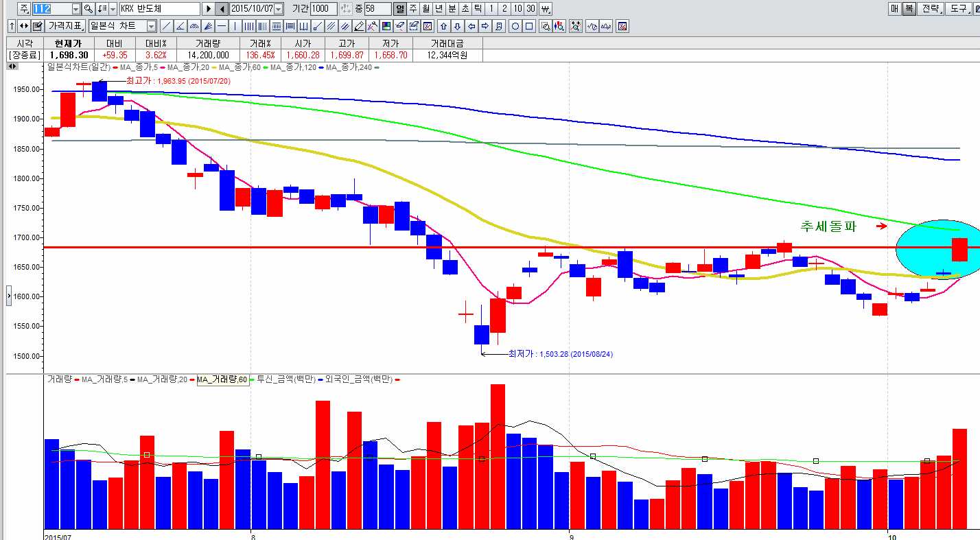Expand the 일본식 차트 chart type dropdown

tap(151, 26)
